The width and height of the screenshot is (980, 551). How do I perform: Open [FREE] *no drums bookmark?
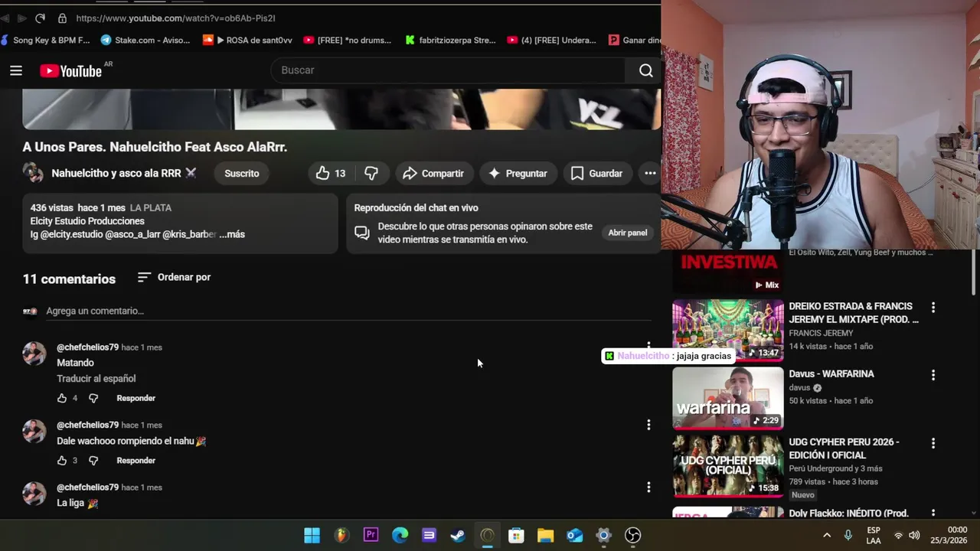tap(347, 40)
